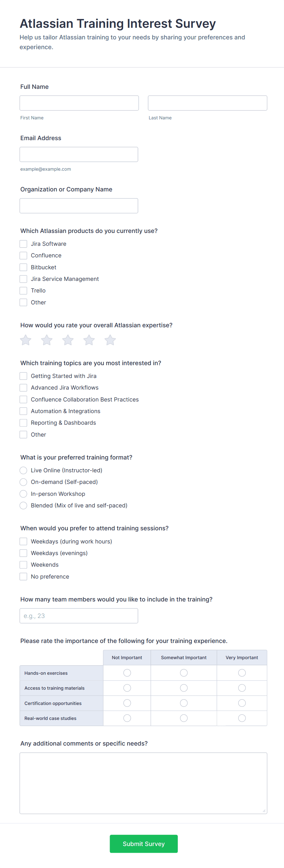Mark Certification opportunities as Not Important
Viewport: 284px width, 868px height.
click(x=127, y=703)
